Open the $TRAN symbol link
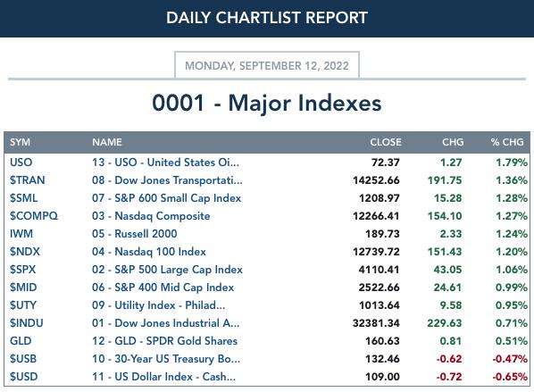Viewport: 534px width, 392px height. coord(28,179)
